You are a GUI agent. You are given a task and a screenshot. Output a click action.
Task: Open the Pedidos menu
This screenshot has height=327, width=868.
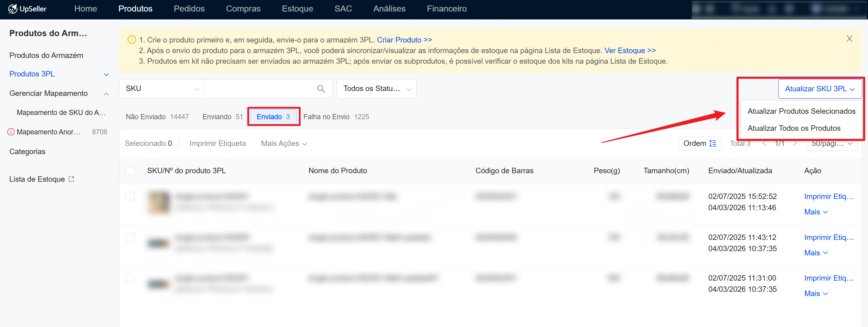coord(189,9)
